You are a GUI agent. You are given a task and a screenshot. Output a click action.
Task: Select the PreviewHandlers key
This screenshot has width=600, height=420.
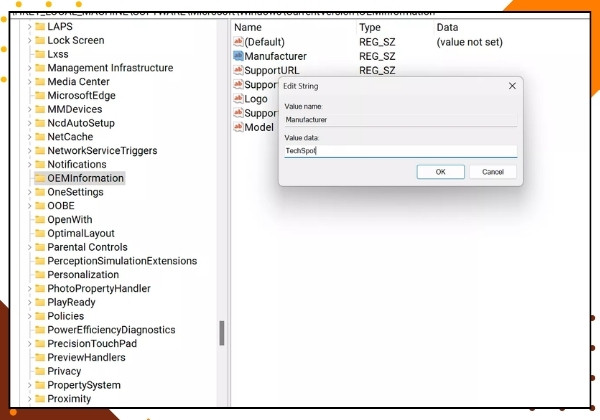[x=86, y=357]
